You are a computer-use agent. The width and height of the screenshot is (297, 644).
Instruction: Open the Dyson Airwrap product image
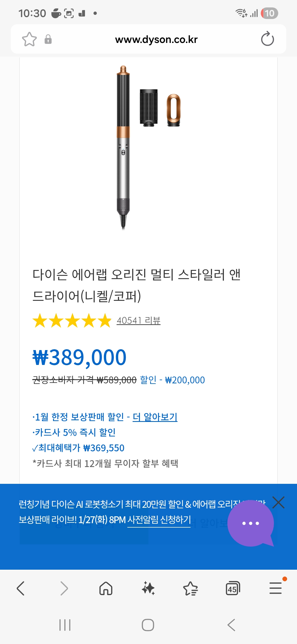(x=148, y=147)
